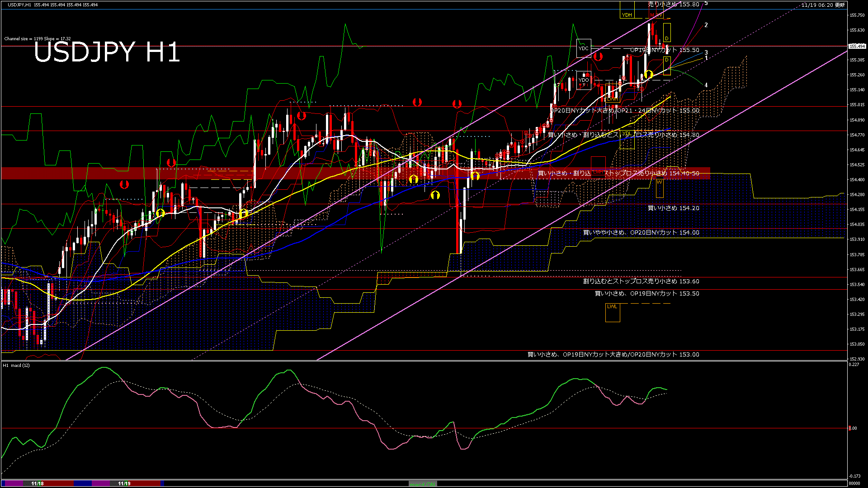
Task: Click the 11/19 date marker
Action: (124, 483)
